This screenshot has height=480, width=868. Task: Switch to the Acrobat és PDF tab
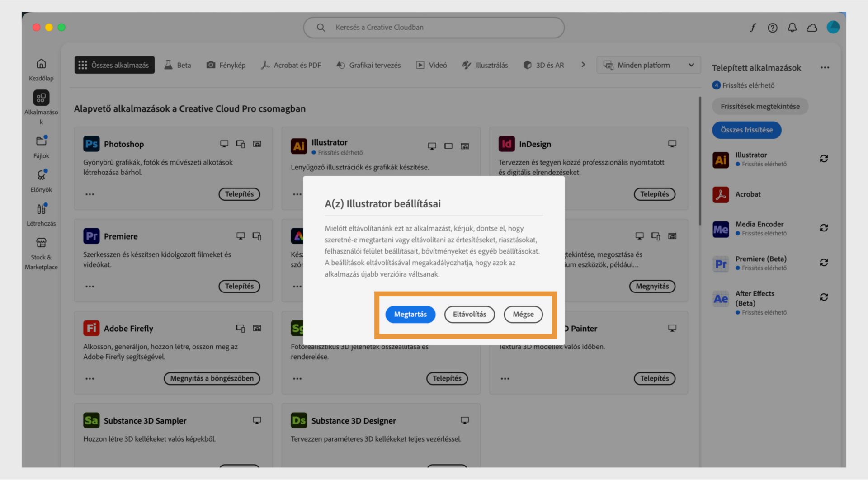[291, 65]
